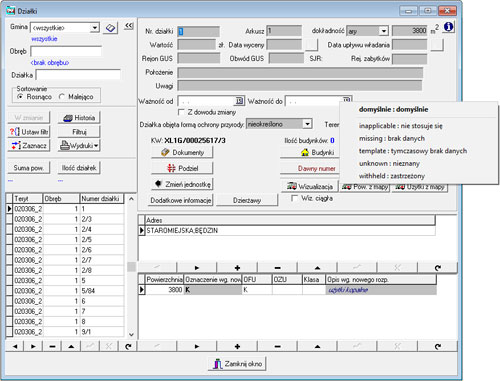The height and width of the screenshot is (381, 500).
Task: Click next record arrow in address navigator
Action: click(x=197, y=268)
